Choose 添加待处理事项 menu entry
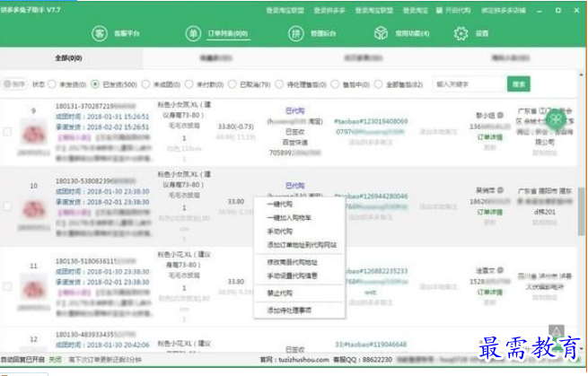Viewport: 588px width, 376px height. [299, 310]
